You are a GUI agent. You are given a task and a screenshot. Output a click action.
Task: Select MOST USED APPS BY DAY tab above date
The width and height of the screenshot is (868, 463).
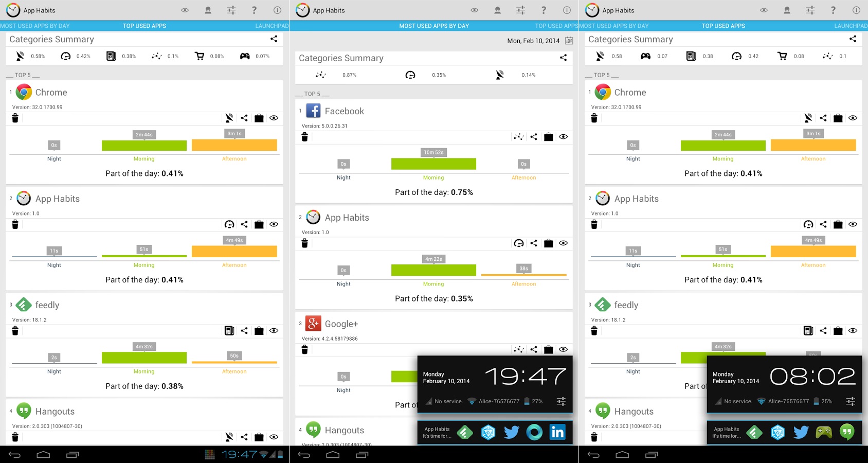pos(434,26)
